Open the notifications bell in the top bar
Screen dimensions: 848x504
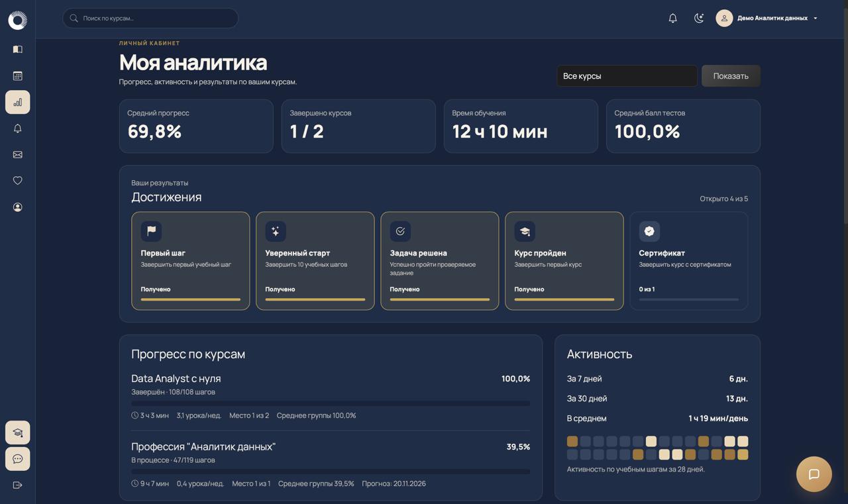[x=672, y=18]
